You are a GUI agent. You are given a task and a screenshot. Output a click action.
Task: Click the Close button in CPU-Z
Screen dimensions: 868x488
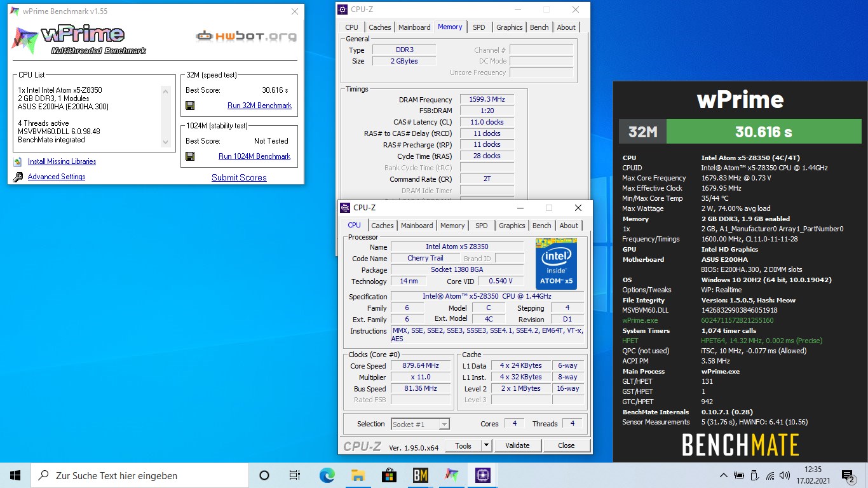[566, 445]
